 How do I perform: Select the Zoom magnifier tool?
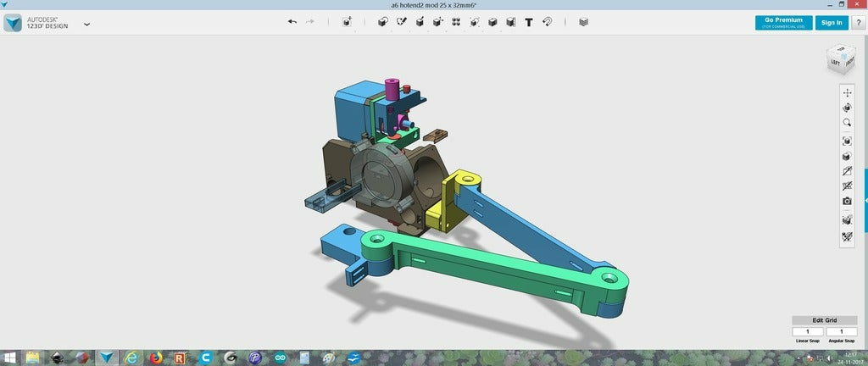coord(847,123)
